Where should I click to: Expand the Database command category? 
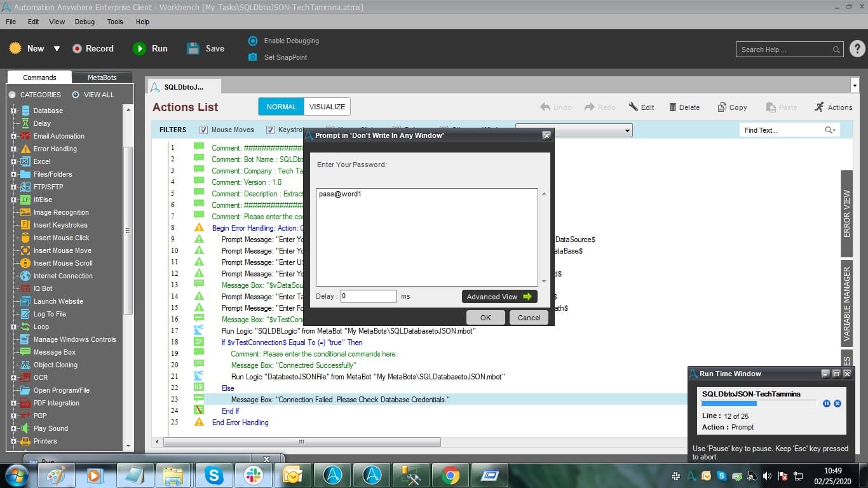coord(13,111)
